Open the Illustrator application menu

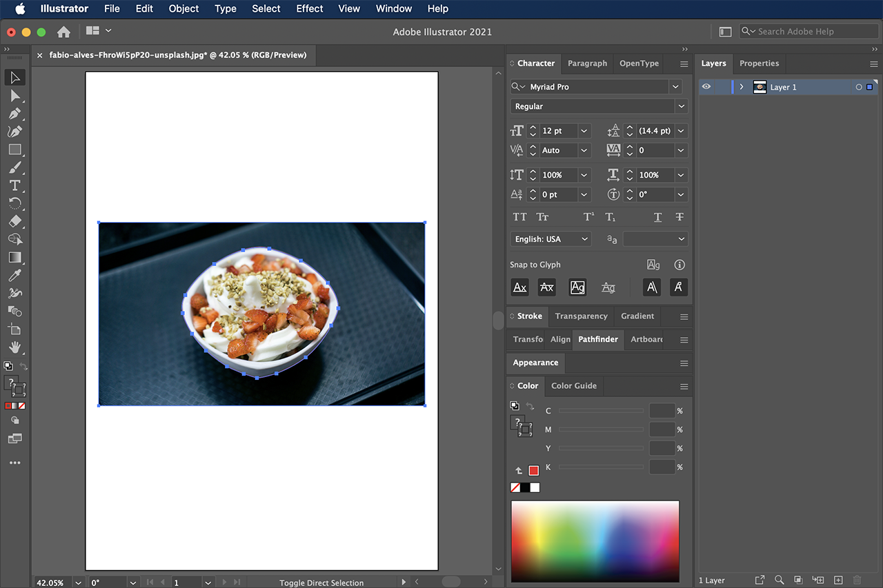click(64, 9)
